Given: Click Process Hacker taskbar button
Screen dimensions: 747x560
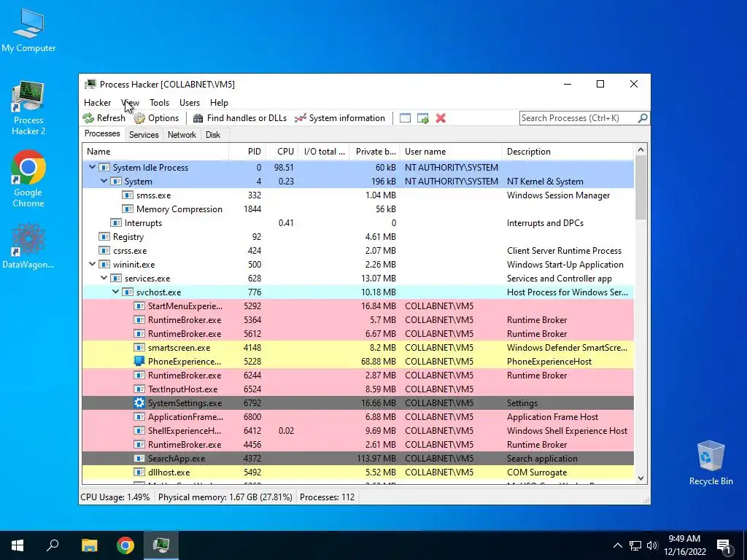Looking at the screenshot, I should [x=161, y=545].
